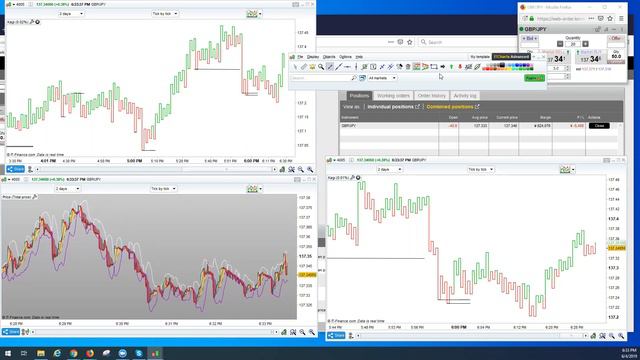Open the All markets dropdown
The width and height of the screenshot is (640, 360).
[382, 78]
